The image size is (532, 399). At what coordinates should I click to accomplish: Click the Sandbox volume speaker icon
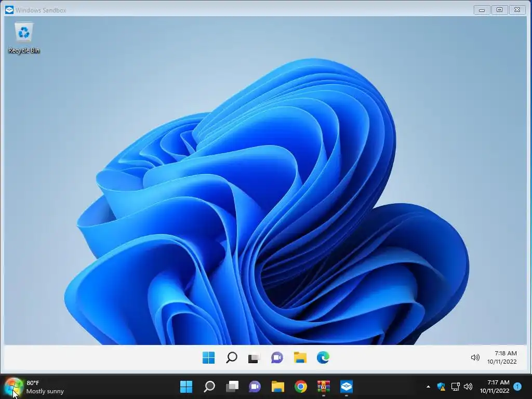[475, 357]
